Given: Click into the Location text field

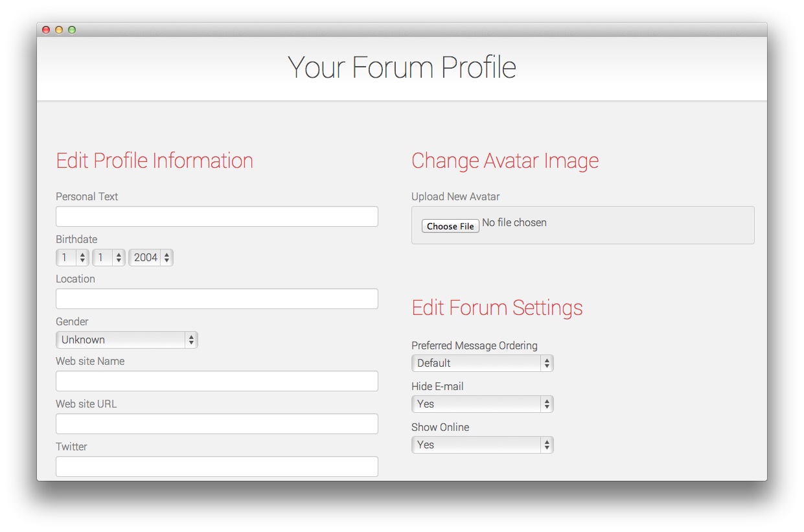Looking at the screenshot, I should tap(217, 299).
